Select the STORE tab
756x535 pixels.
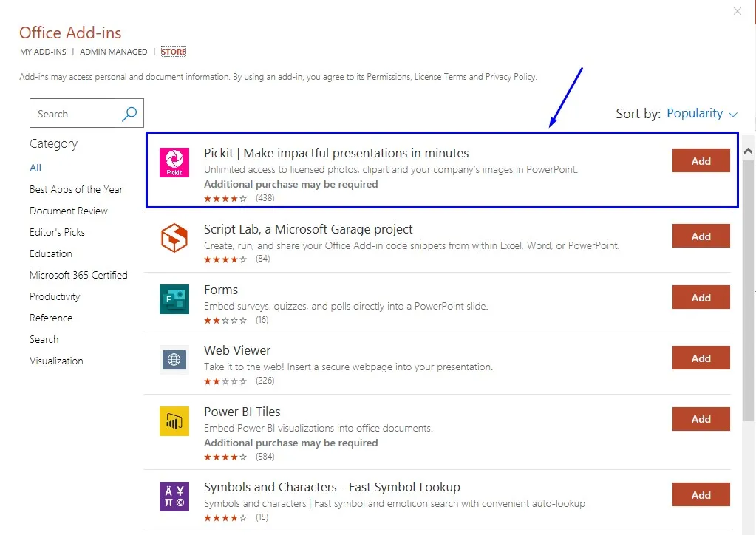[x=174, y=52]
